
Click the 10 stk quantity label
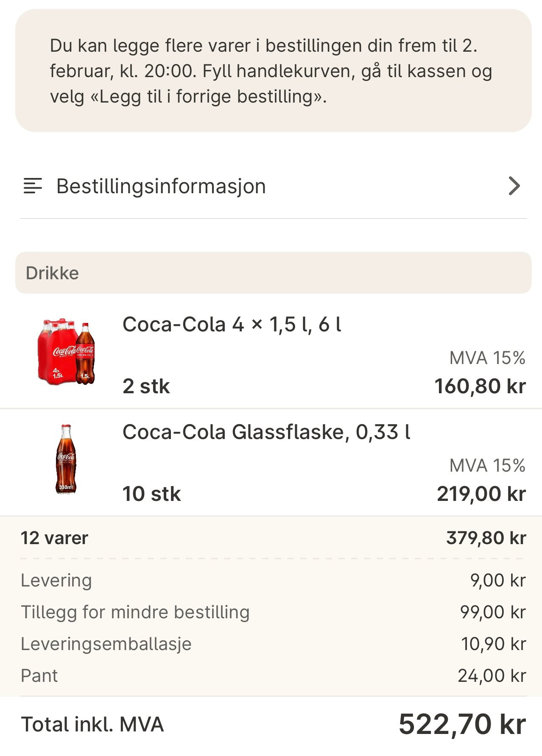point(151,494)
